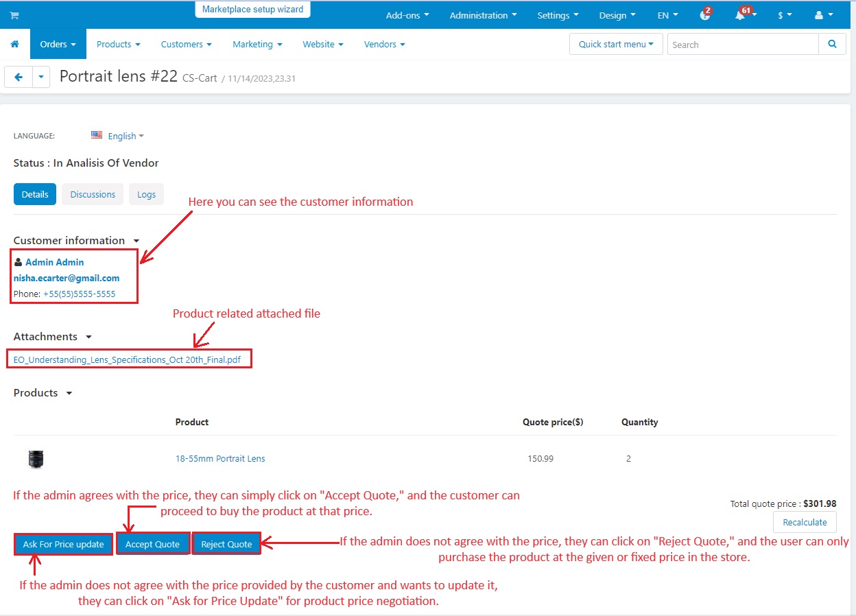Image resolution: width=856 pixels, height=616 pixels.
Task: Open the user account icon menu
Action: 824,15
